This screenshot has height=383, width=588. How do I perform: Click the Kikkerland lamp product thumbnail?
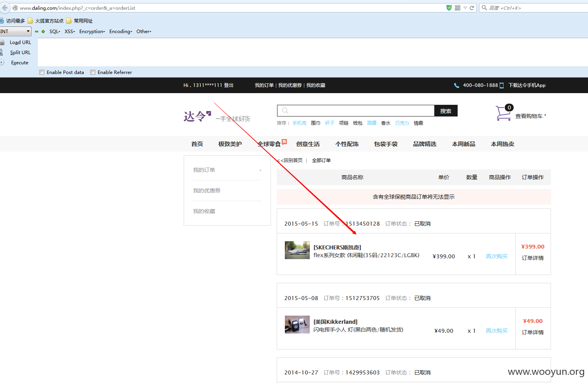pos(297,325)
